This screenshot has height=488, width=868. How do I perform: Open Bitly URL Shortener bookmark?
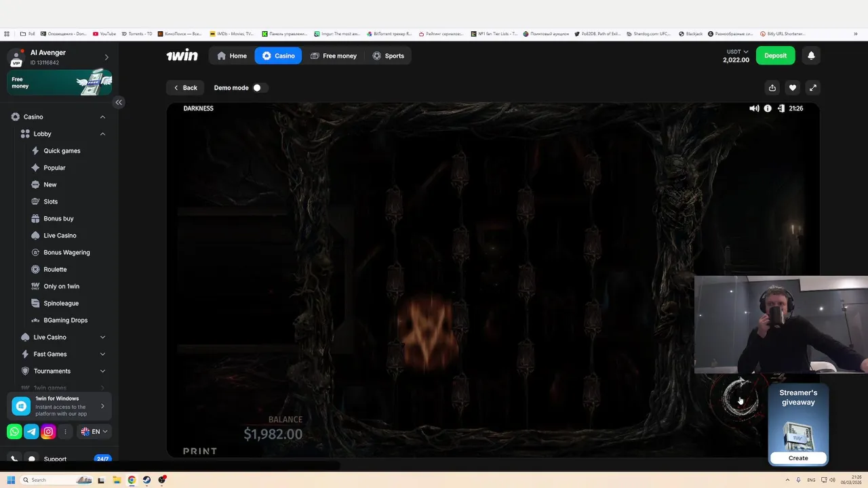coord(783,34)
